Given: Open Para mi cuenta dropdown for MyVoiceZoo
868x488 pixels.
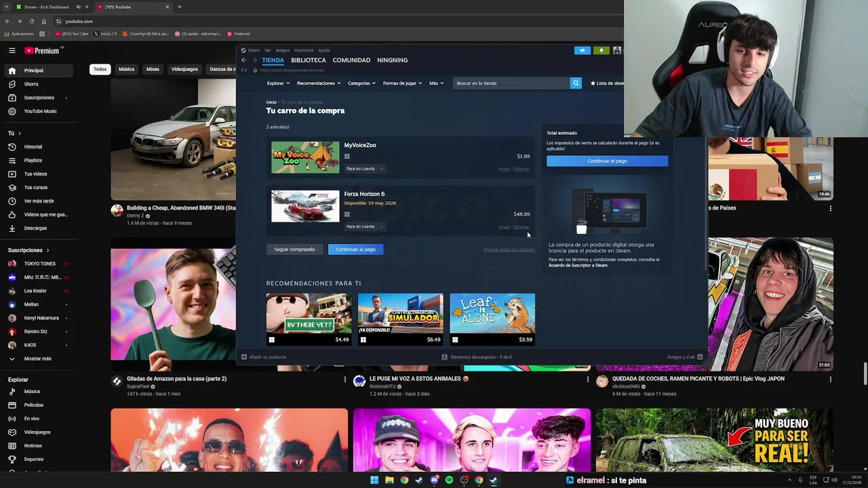Looking at the screenshot, I should 365,169.
